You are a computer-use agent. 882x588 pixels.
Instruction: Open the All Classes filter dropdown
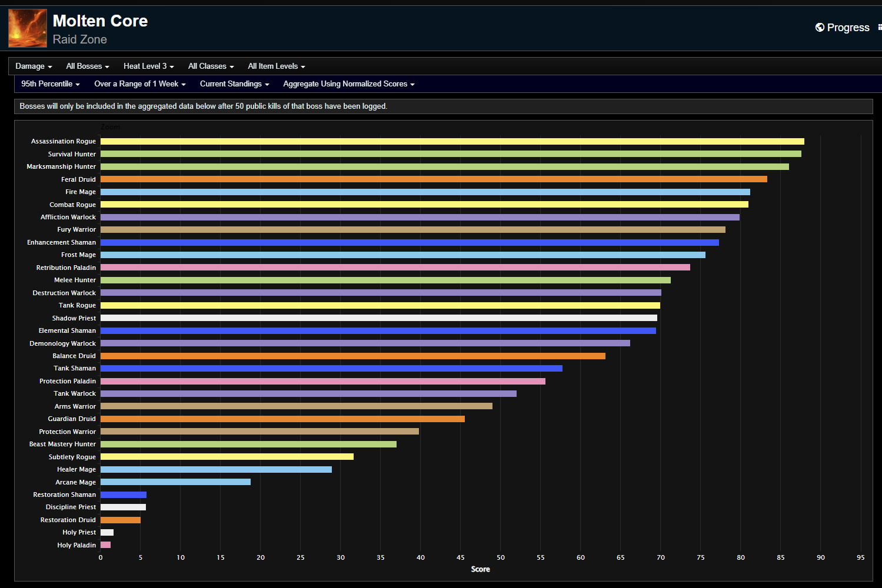click(x=211, y=66)
